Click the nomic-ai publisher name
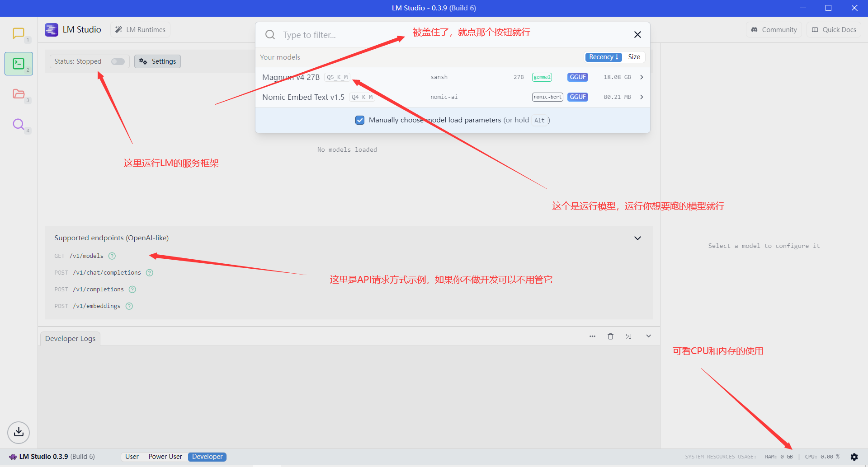Screen dimensions: 868x467 444,97
